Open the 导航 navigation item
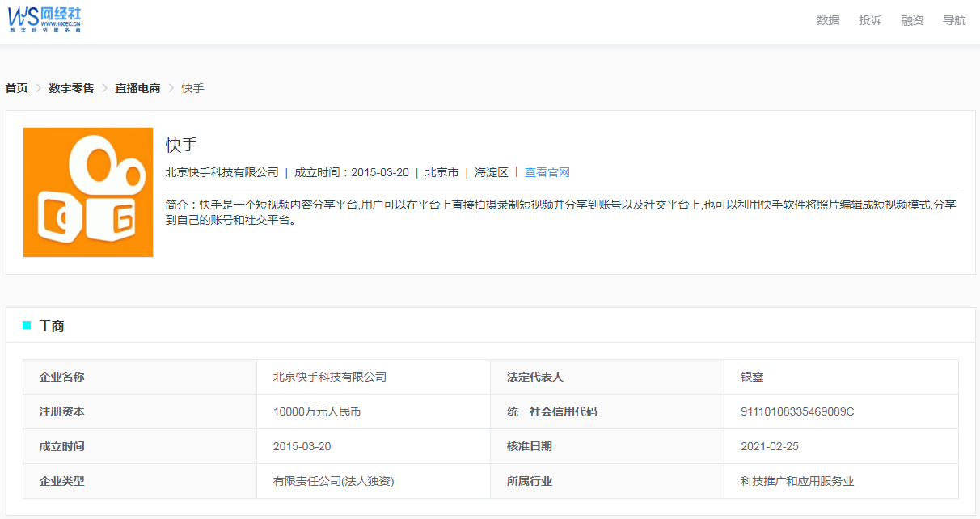This screenshot has height=519, width=980. [954, 20]
